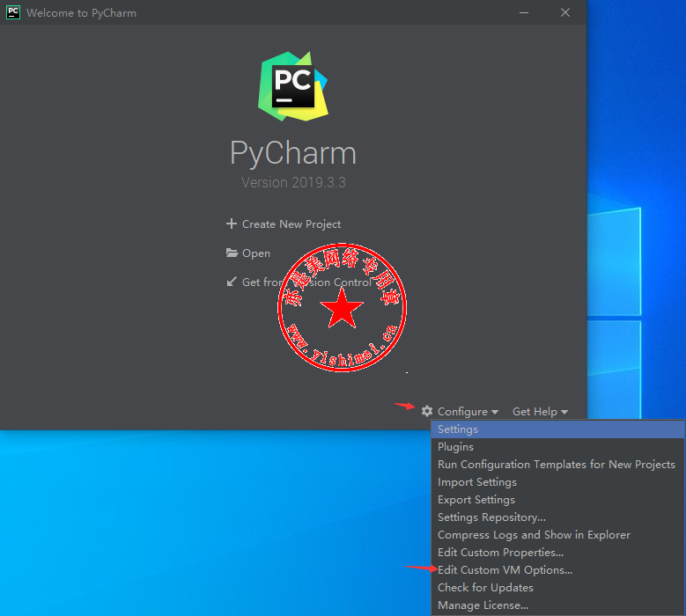Click the folder icon beside Open
The image size is (686, 616).
[232, 253]
